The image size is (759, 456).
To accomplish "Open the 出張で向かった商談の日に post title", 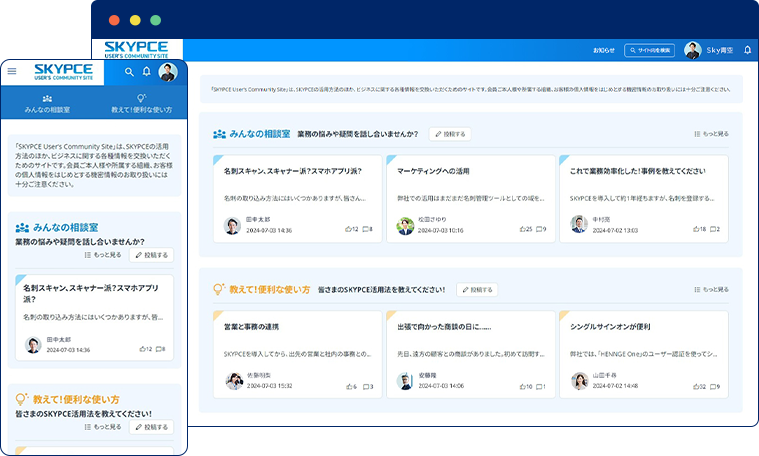I will coord(444,327).
